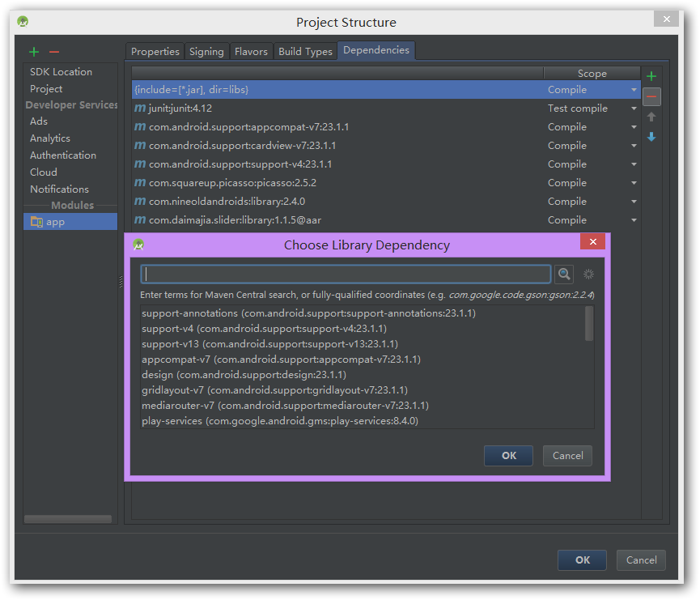Select com.daimajia.slider:library:1.1.5@aar row text
This screenshot has height=600, width=700.
click(x=235, y=220)
